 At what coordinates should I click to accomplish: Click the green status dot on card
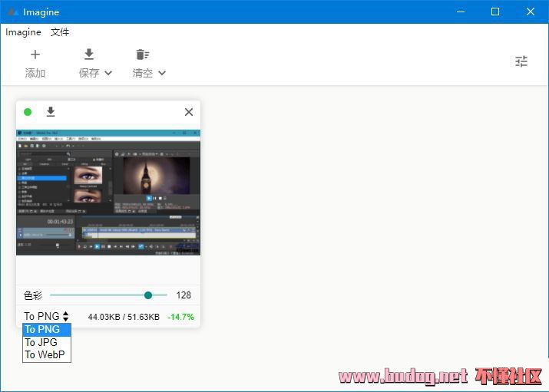click(28, 112)
